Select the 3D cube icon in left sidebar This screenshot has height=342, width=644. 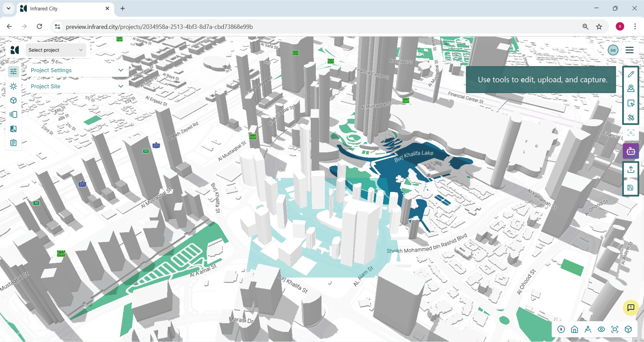pyautogui.click(x=13, y=100)
